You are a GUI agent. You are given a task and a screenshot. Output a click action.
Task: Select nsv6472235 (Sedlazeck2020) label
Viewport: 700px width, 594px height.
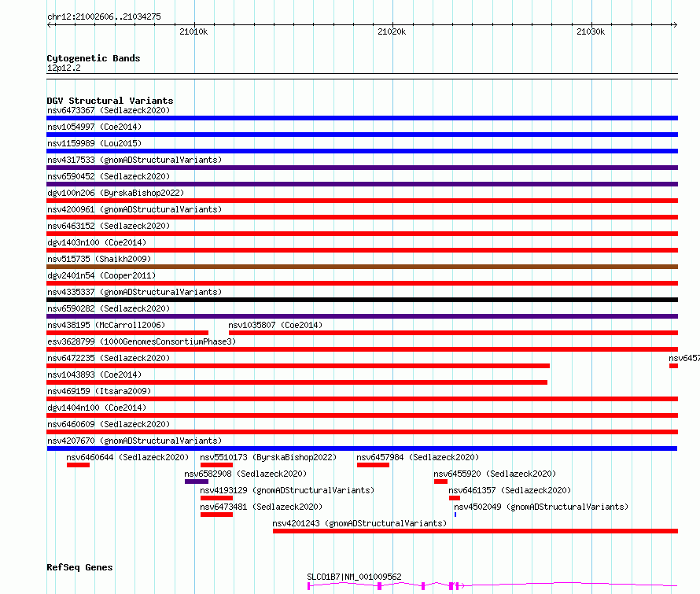coord(109,358)
